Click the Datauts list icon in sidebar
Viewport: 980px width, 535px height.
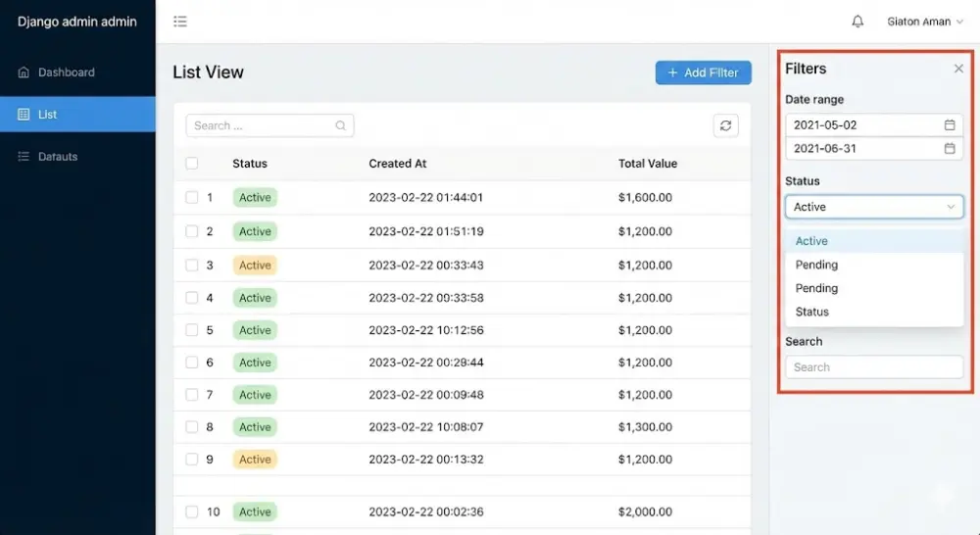pyautogui.click(x=24, y=156)
